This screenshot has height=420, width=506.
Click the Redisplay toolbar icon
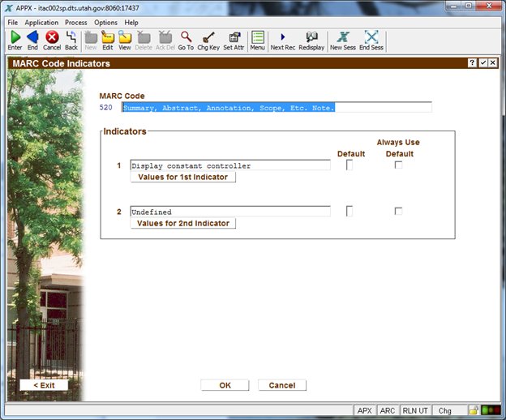click(311, 37)
